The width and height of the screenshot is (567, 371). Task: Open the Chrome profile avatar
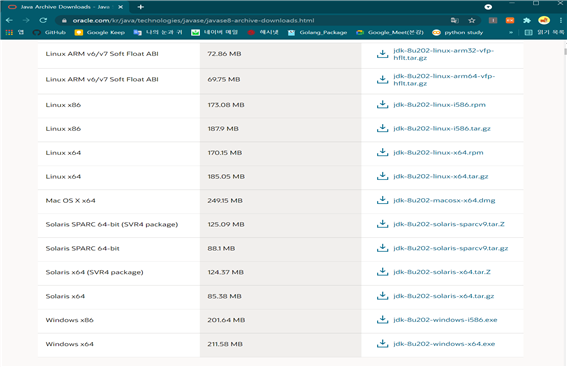click(x=544, y=20)
